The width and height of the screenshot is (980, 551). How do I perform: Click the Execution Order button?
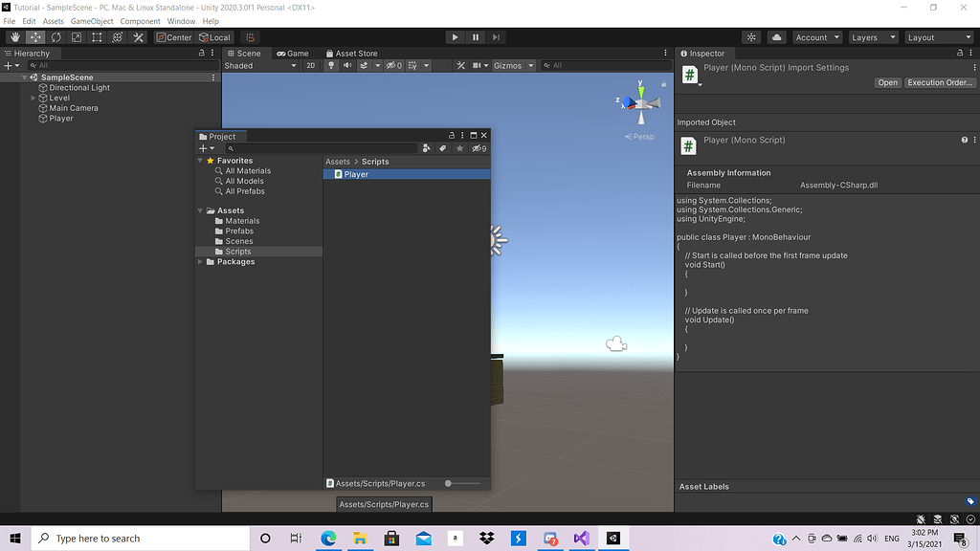[x=940, y=82]
